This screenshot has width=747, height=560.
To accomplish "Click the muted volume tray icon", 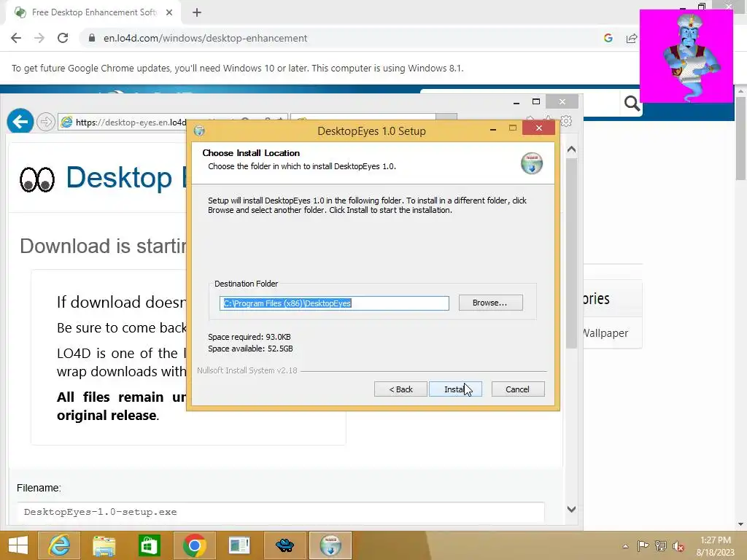I will coord(678,546).
